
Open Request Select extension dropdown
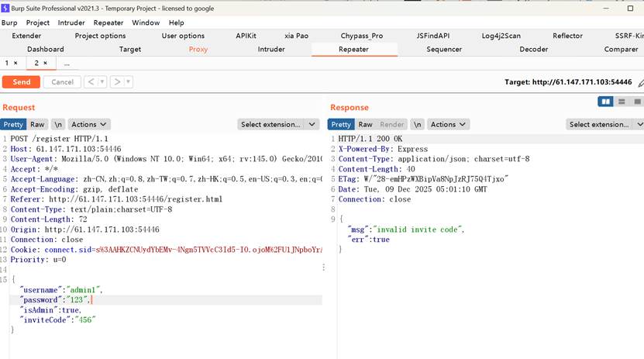(278, 124)
